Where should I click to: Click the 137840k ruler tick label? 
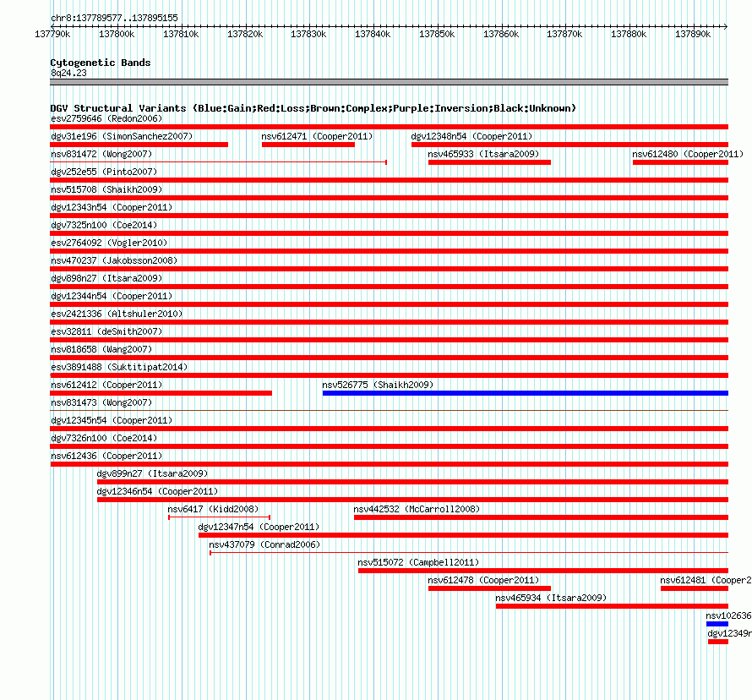(373, 34)
